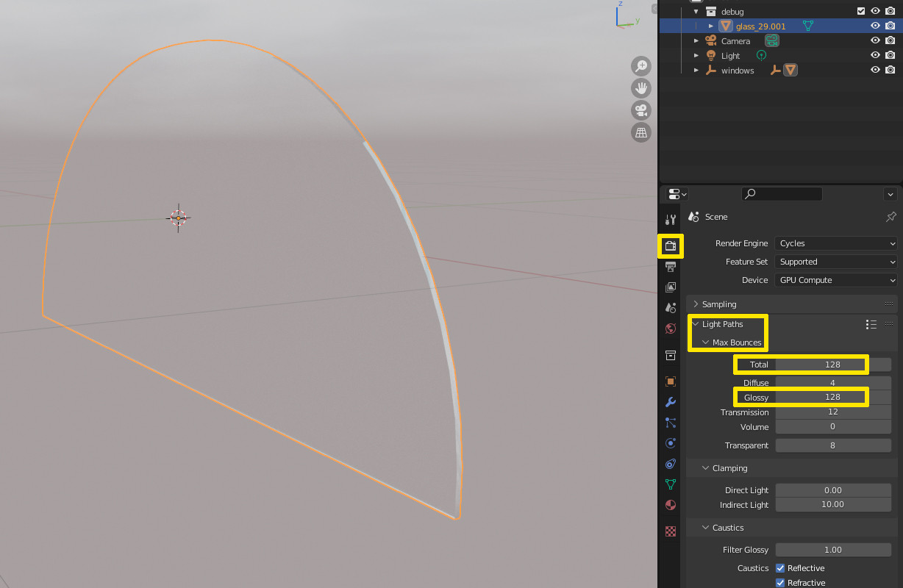
Task: Click the Object Data green triangle icon
Action: pos(670,484)
